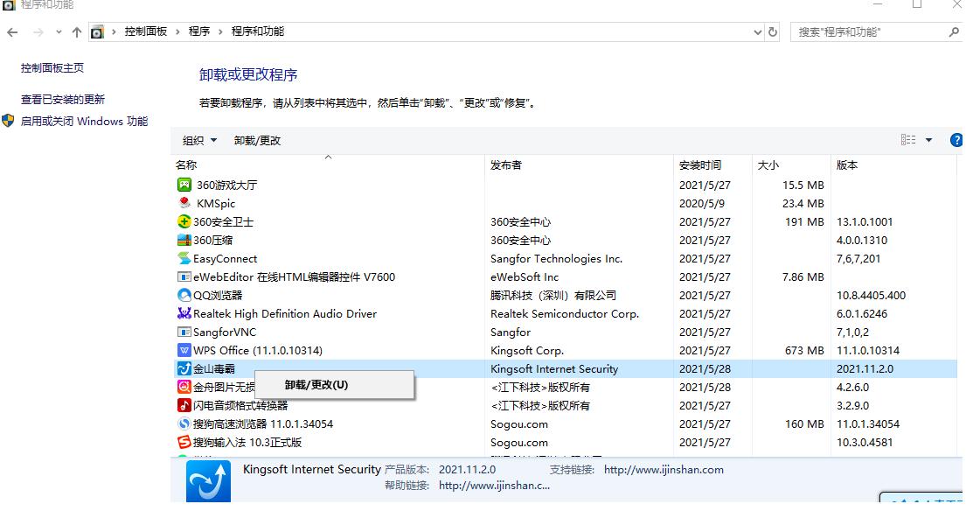Viewport: 980px width, 532px height.
Task: Click the KMSpic program icon
Action: pyautogui.click(x=184, y=203)
